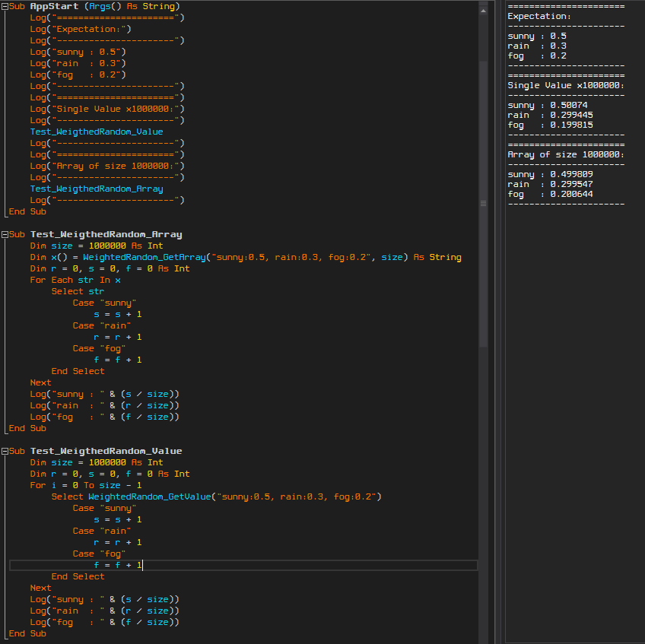
Task: Click the 'Select str' line
Action: point(78,291)
